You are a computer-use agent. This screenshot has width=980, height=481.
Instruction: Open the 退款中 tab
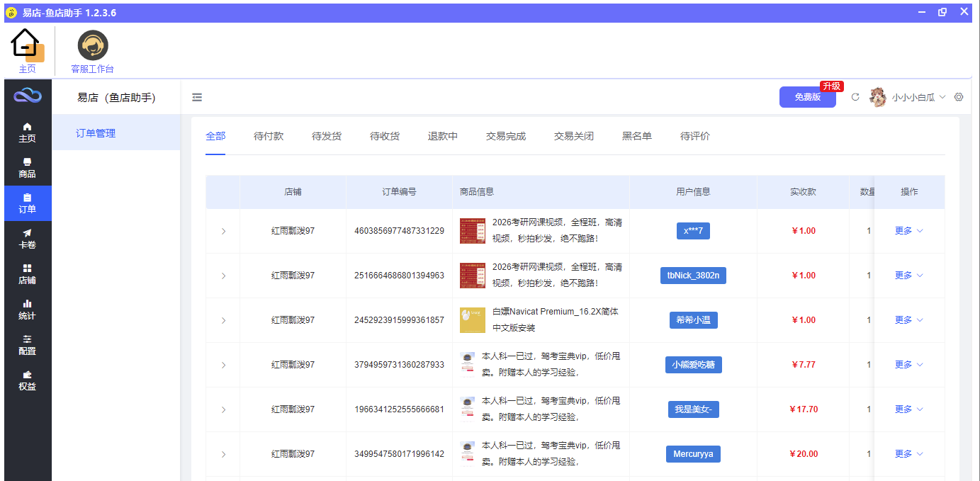[443, 135]
